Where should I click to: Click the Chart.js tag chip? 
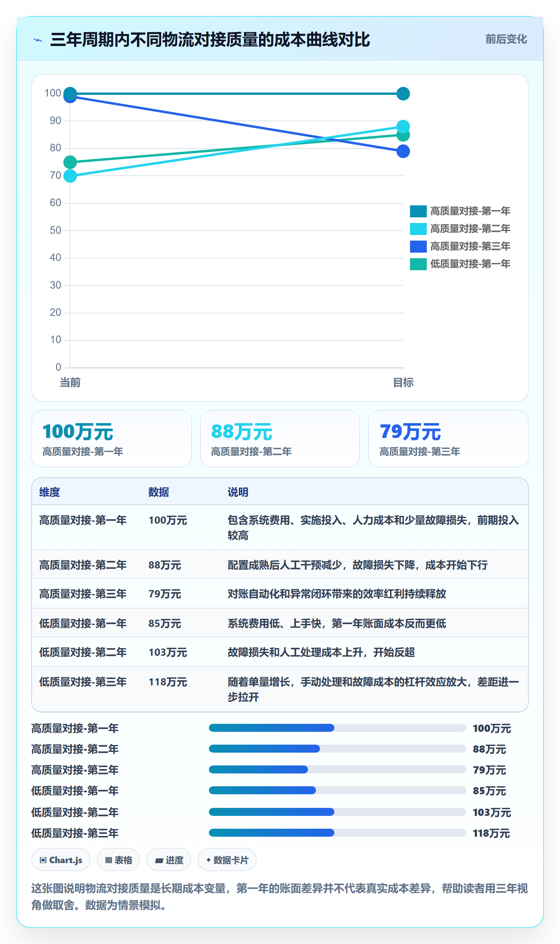[x=61, y=860]
